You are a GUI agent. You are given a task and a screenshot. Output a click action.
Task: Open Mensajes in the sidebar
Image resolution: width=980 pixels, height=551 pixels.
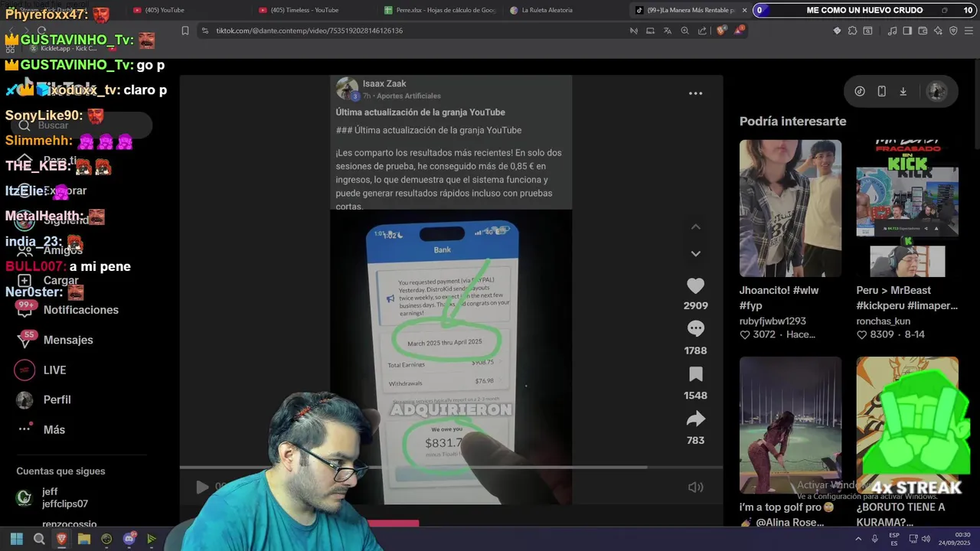pyautogui.click(x=55, y=340)
